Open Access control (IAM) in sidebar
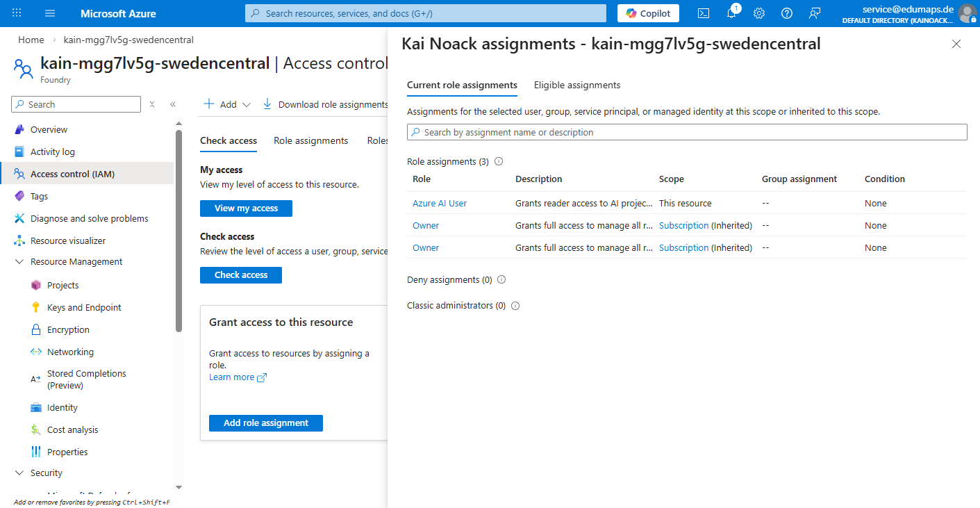This screenshot has height=508, width=980. pos(87,174)
